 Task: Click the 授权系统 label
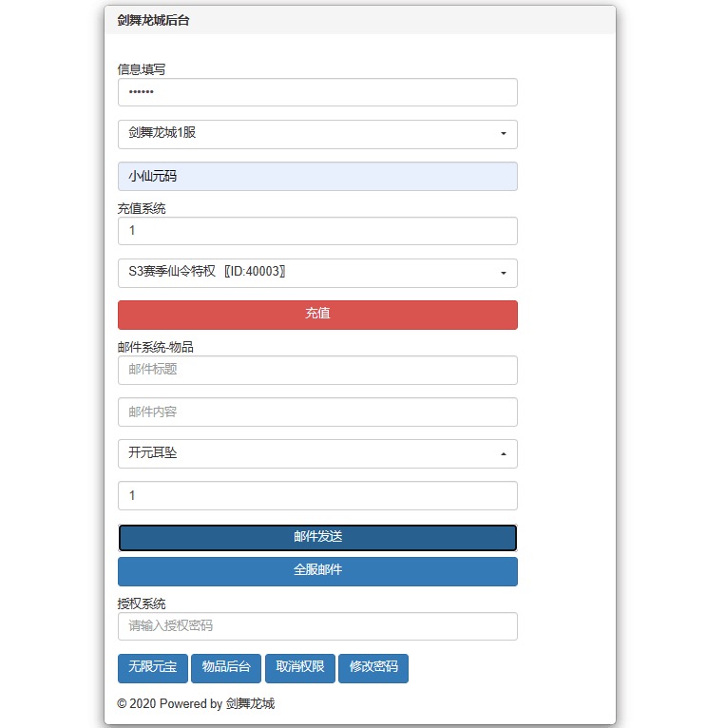(x=142, y=603)
